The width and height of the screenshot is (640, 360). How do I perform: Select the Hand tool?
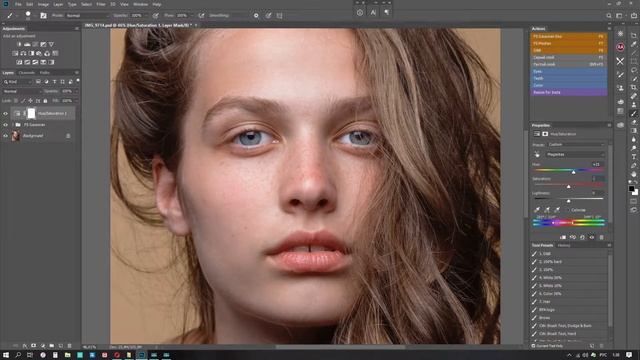click(x=633, y=174)
